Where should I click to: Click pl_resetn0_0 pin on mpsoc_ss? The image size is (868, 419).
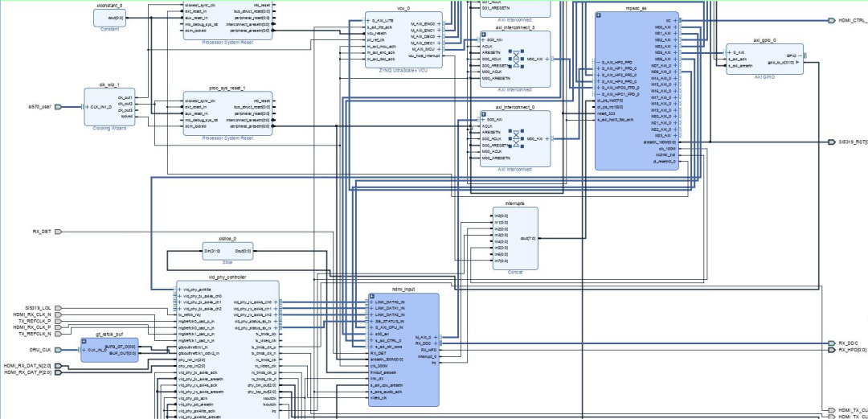tap(666, 162)
